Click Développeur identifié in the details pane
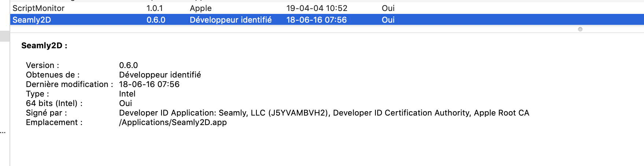 (x=160, y=75)
